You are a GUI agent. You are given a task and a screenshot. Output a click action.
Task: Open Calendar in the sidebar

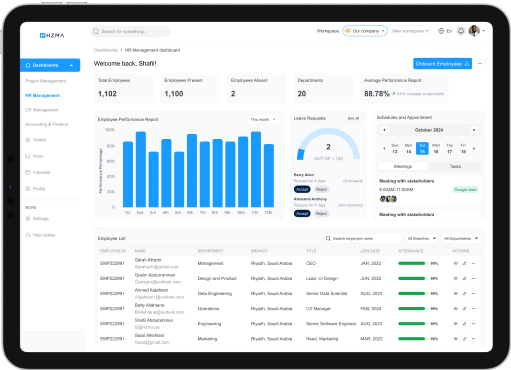[38, 172]
